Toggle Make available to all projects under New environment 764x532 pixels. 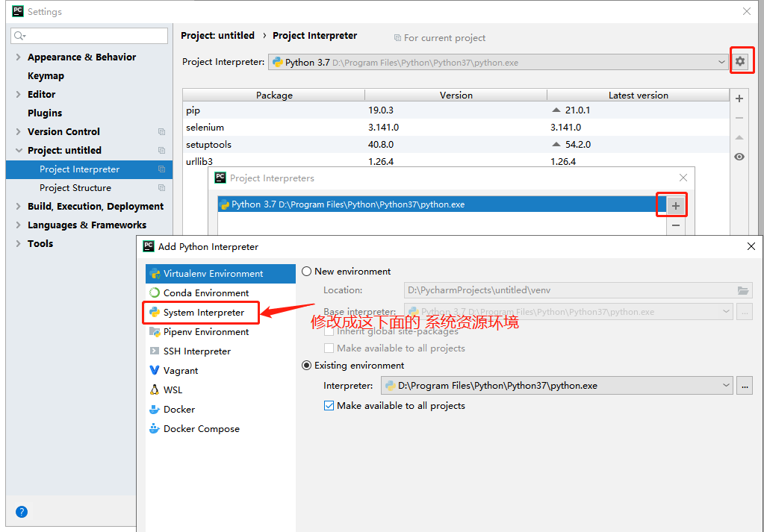[x=329, y=348]
